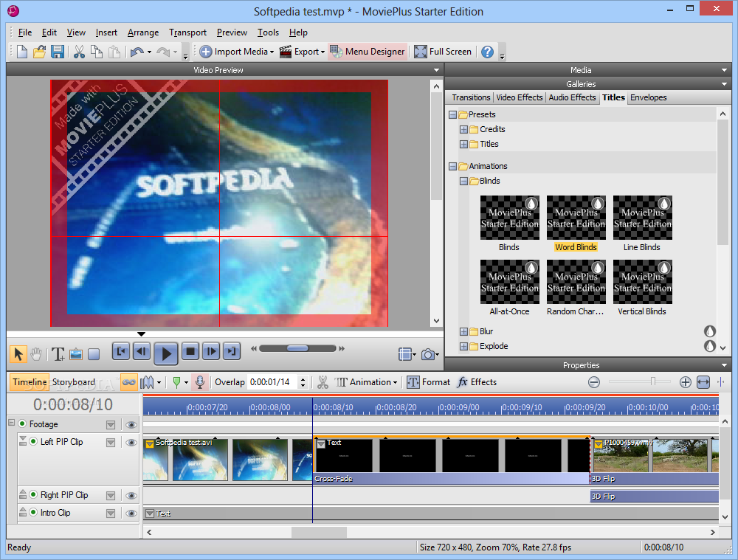Viewport: 738px width, 560px height.
Task: Switch to Storyboard view
Action: click(x=73, y=382)
